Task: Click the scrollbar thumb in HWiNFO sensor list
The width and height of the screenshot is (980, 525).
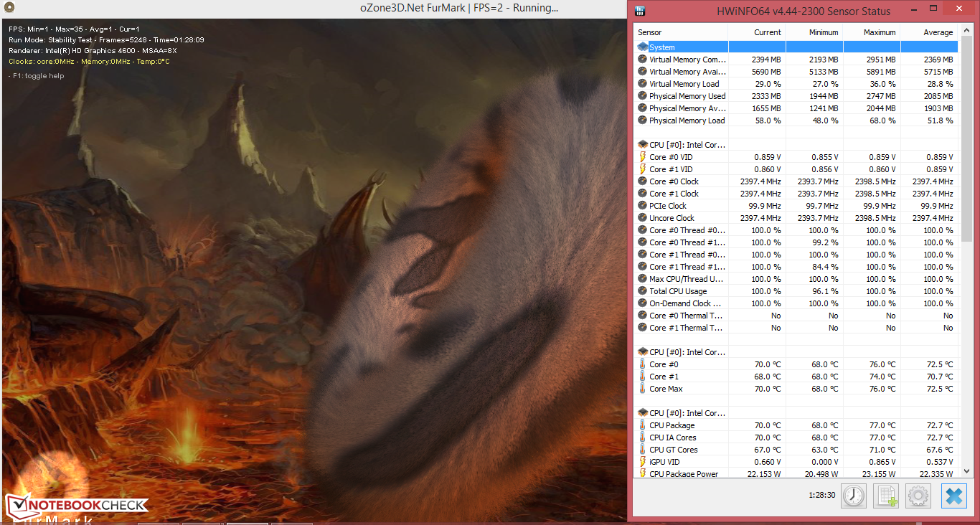Action: tap(966, 140)
